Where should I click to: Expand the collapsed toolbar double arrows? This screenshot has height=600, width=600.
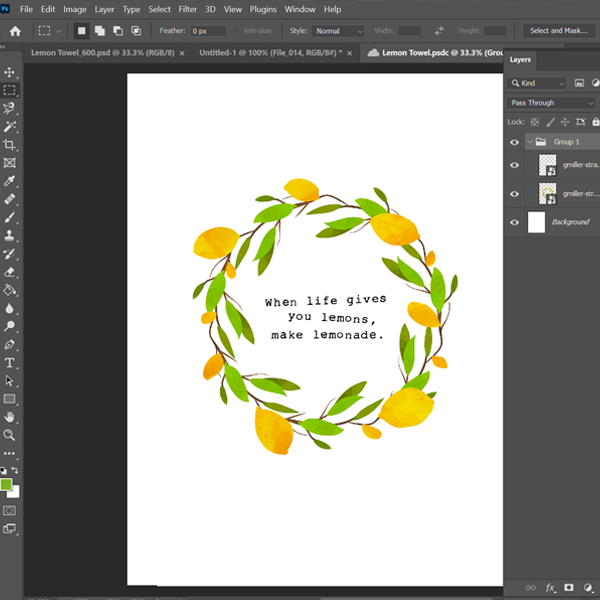coord(3,47)
